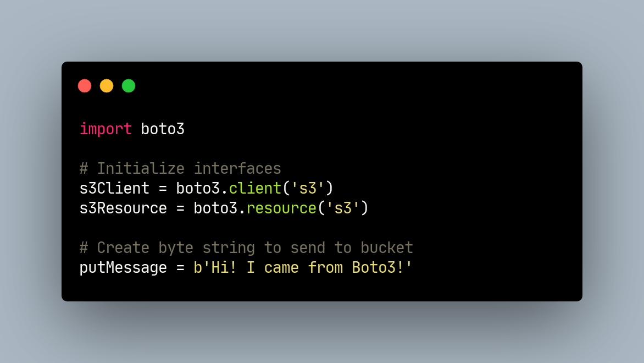Click boto3 on the import line
This screenshot has width=644, height=363.
point(163,129)
